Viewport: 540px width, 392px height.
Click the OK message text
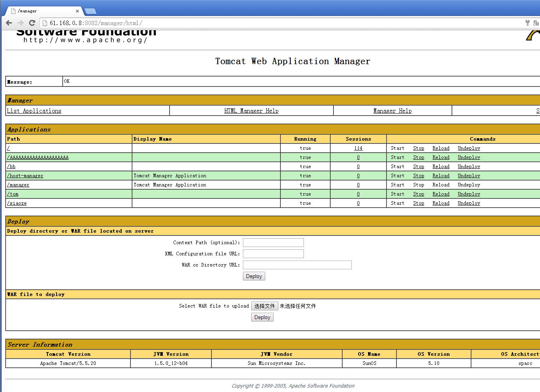coord(67,81)
